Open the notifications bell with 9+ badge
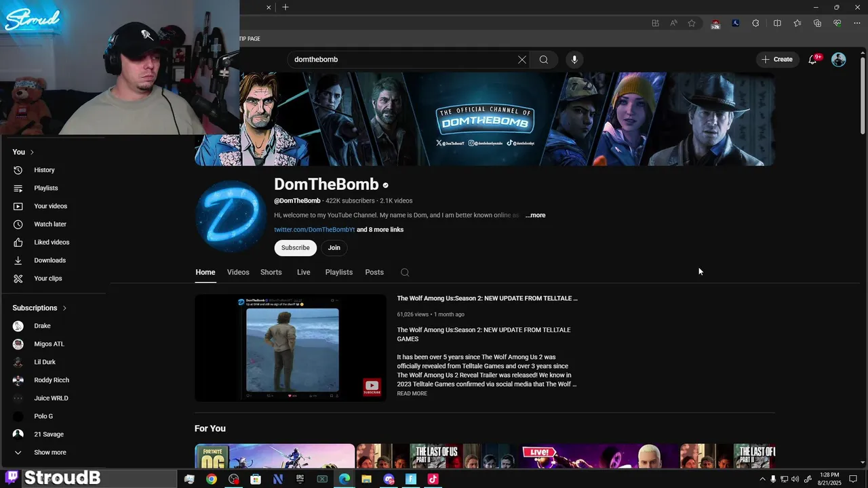 (x=813, y=60)
